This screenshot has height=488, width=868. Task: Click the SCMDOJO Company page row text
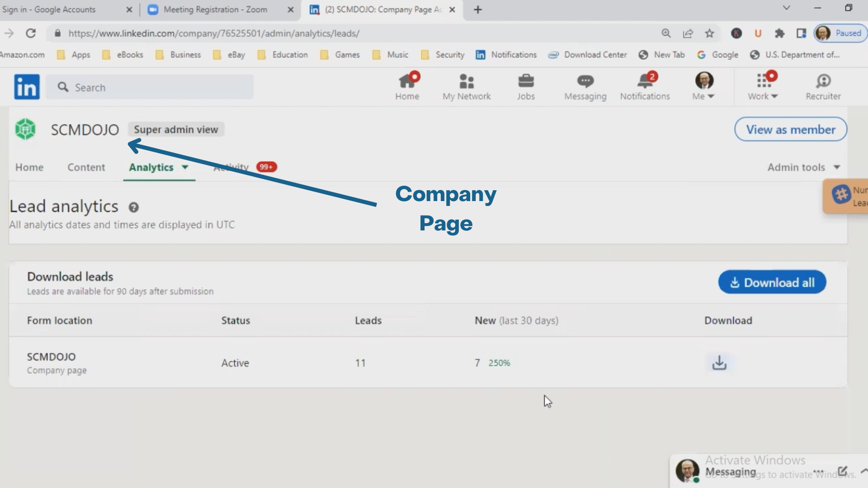[57, 363]
